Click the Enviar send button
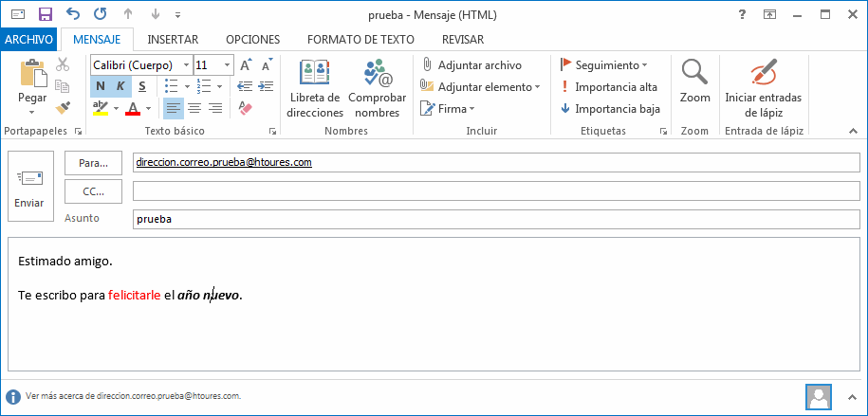The width and height of the screenshot is (868, 416). (29, 186)
